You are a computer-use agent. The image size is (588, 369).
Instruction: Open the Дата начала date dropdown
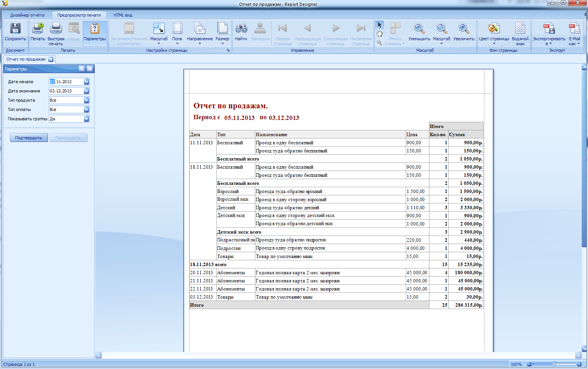coord(86,82)
